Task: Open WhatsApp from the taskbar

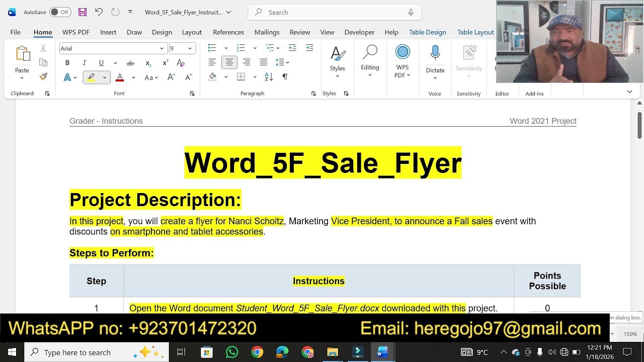Action: 232,352
